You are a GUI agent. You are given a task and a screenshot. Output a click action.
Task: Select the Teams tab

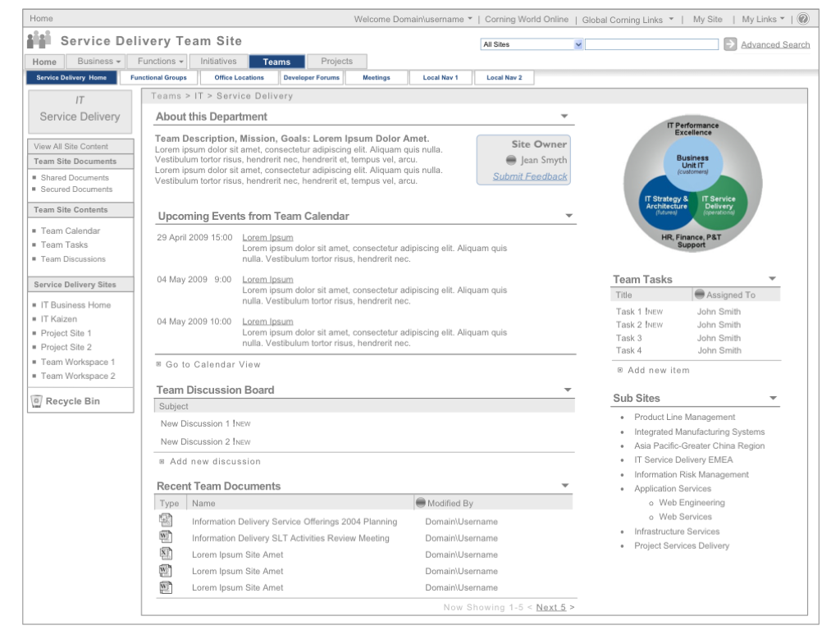click(x=276, y=62)
